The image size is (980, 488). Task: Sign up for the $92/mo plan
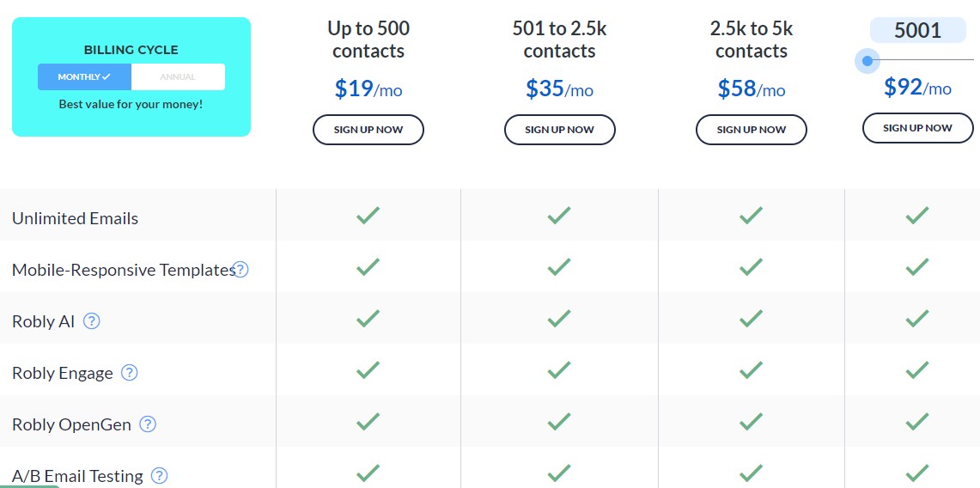coord(917,128)
